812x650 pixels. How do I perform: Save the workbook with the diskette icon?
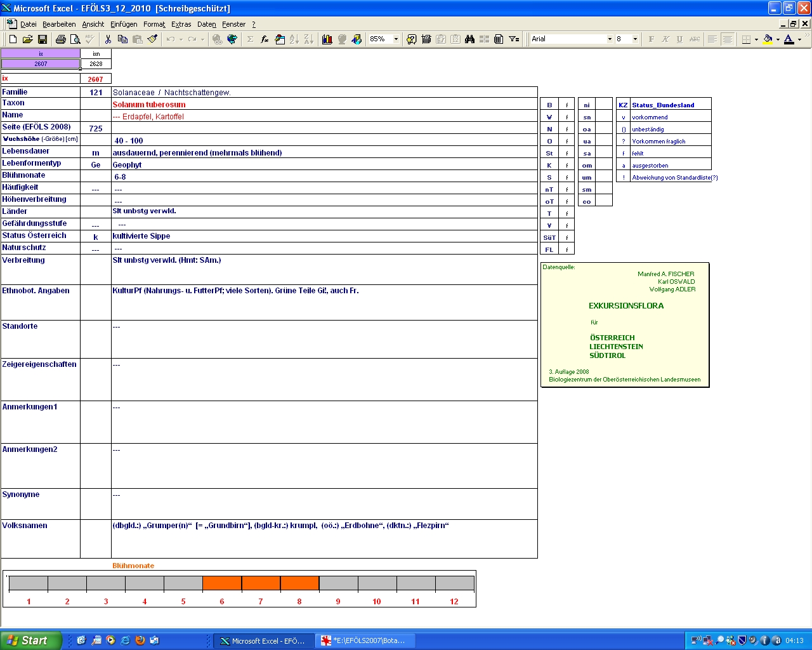(43, 39)
